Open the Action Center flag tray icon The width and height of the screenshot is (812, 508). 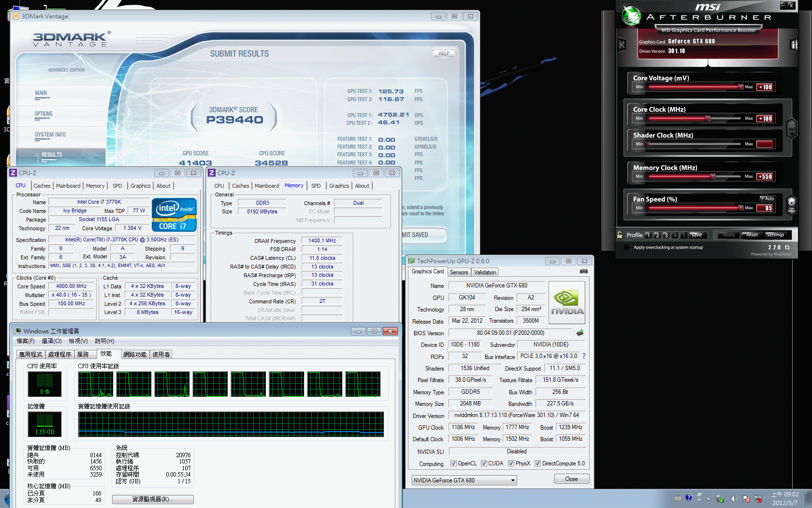746,499
